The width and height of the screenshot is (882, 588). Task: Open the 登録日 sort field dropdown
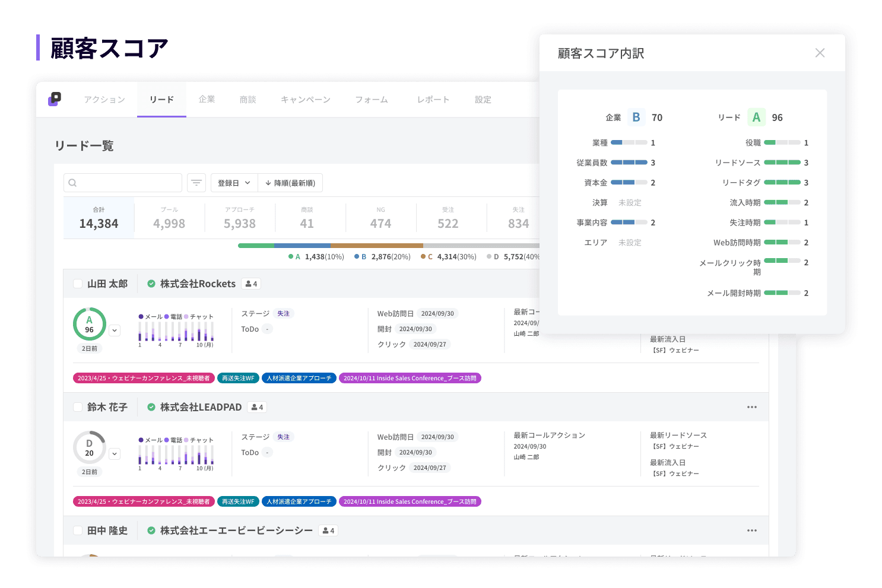[x=234, y=183]
